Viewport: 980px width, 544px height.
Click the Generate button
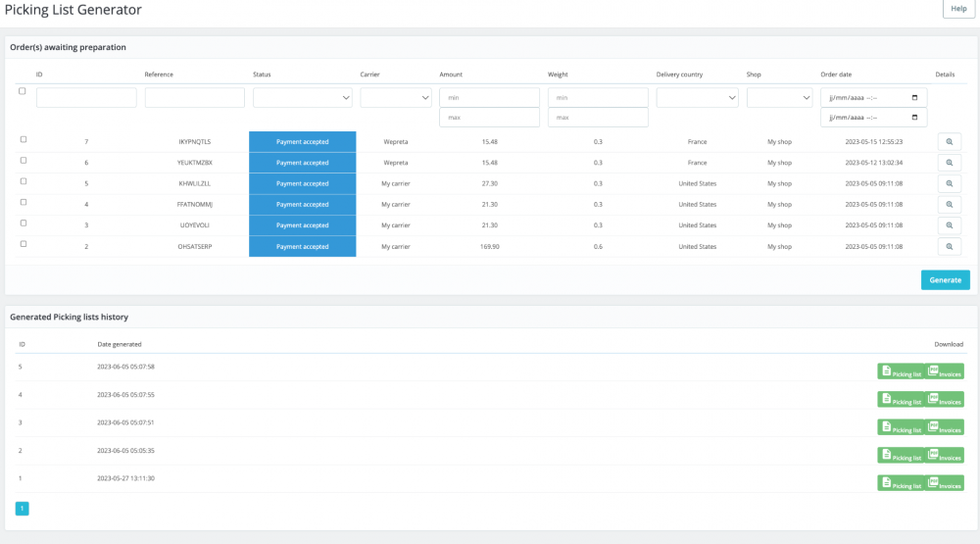[x=945, y=280]
